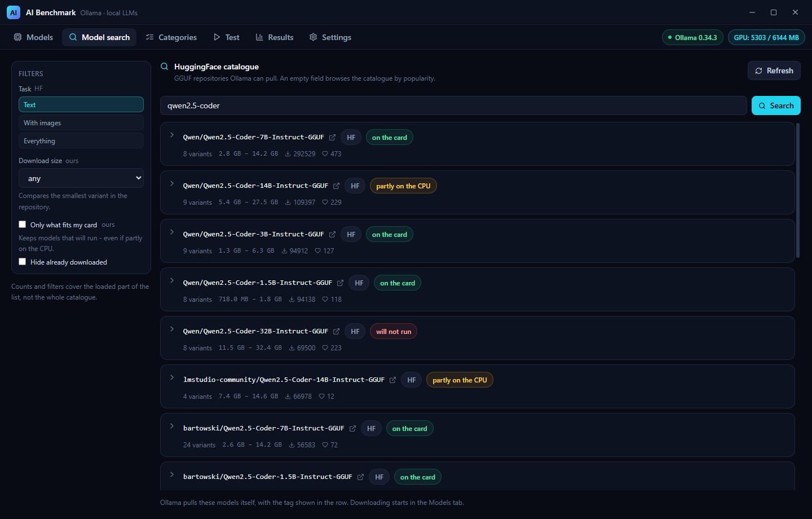Open the Categories tab

[171, 37]
